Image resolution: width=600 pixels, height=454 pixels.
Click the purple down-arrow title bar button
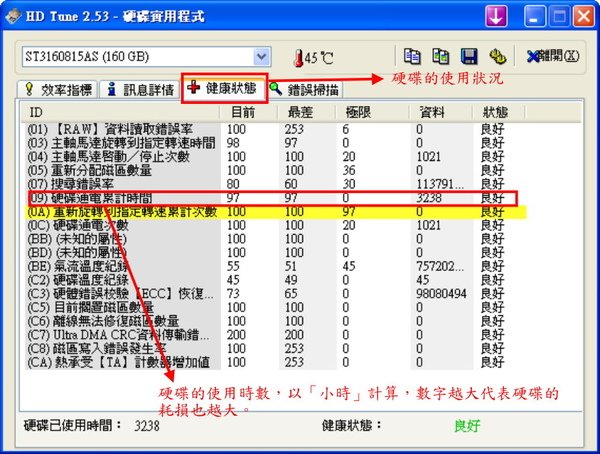tap(496, 16)
